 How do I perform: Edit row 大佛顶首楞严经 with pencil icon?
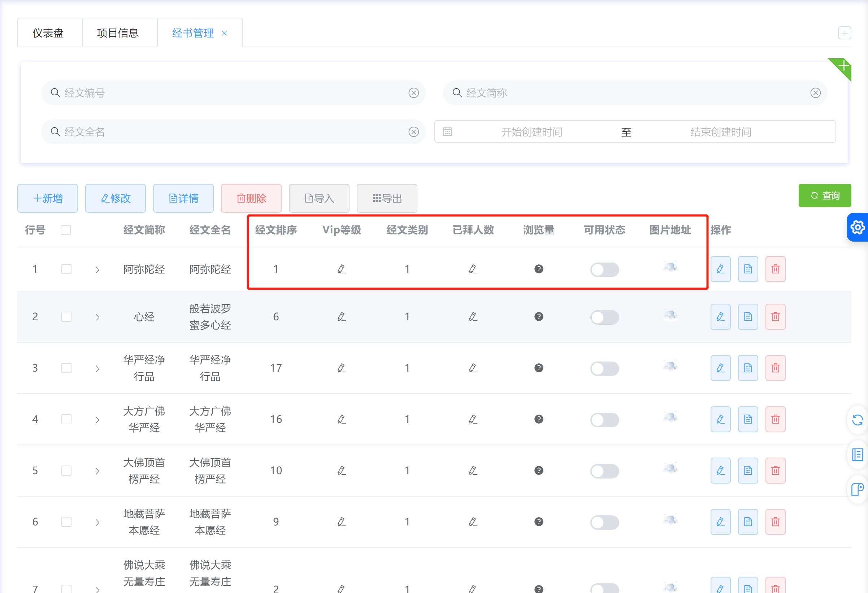pos(720,471)
